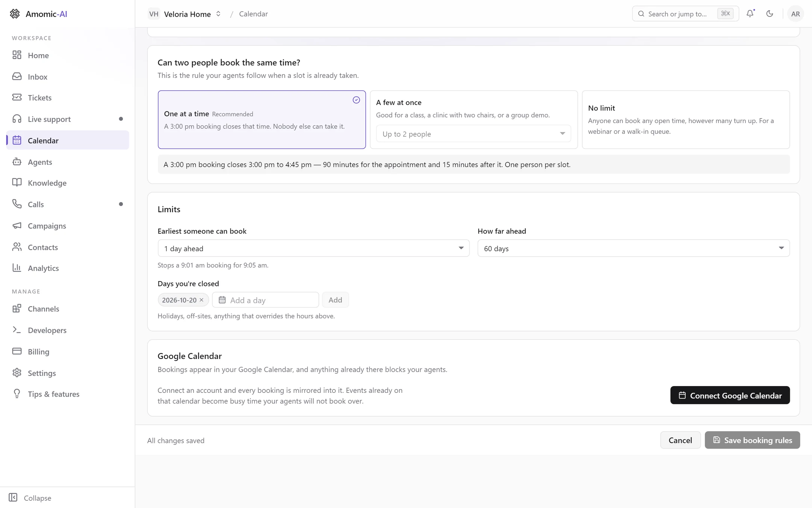Click the Calls phone icon
812x508 pixels.
tap(17, 204)
